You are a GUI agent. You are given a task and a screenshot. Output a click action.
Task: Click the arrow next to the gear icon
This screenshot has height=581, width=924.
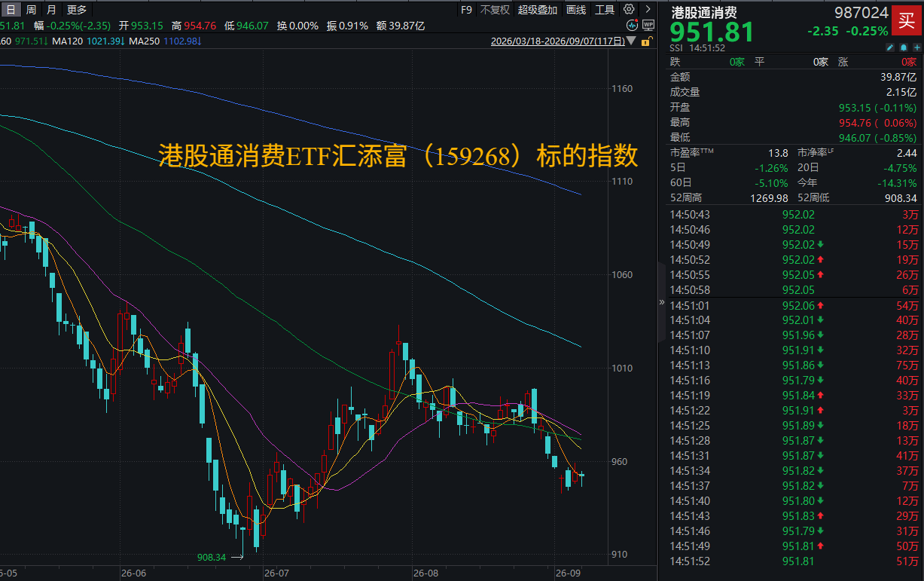(649, 8)
